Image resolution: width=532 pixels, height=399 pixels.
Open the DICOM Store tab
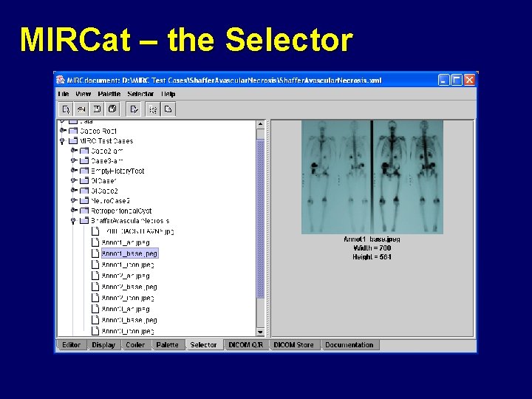tap(294, 345)
